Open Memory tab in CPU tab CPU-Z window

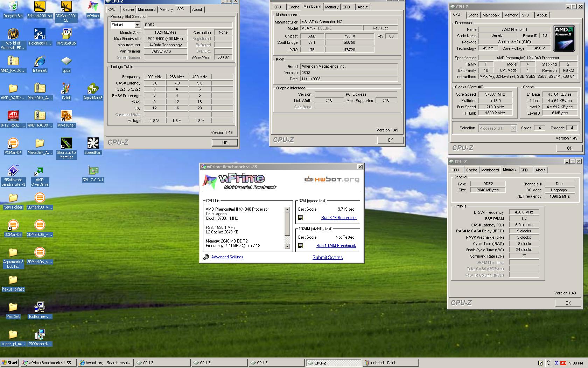pyautogui.click(x=511, y=15)
